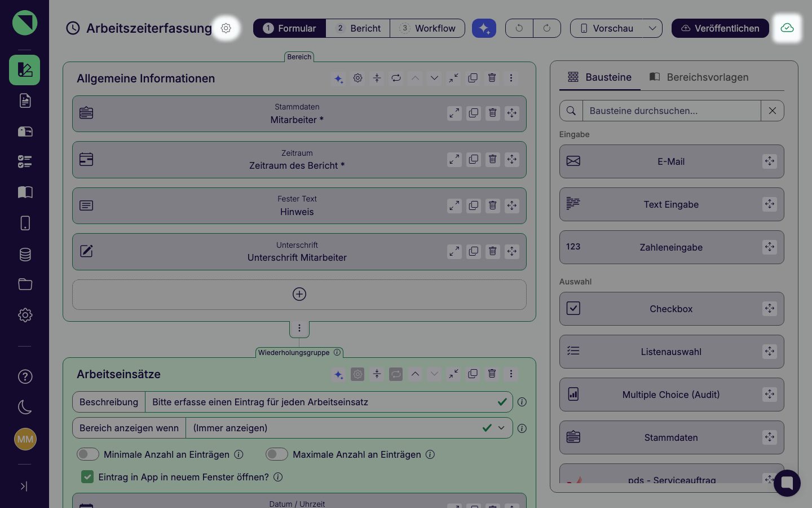Screen dimensions: 812x508
Task: Collapse the Allgemeine Informationen section
Action: click(x=453, y=78)
